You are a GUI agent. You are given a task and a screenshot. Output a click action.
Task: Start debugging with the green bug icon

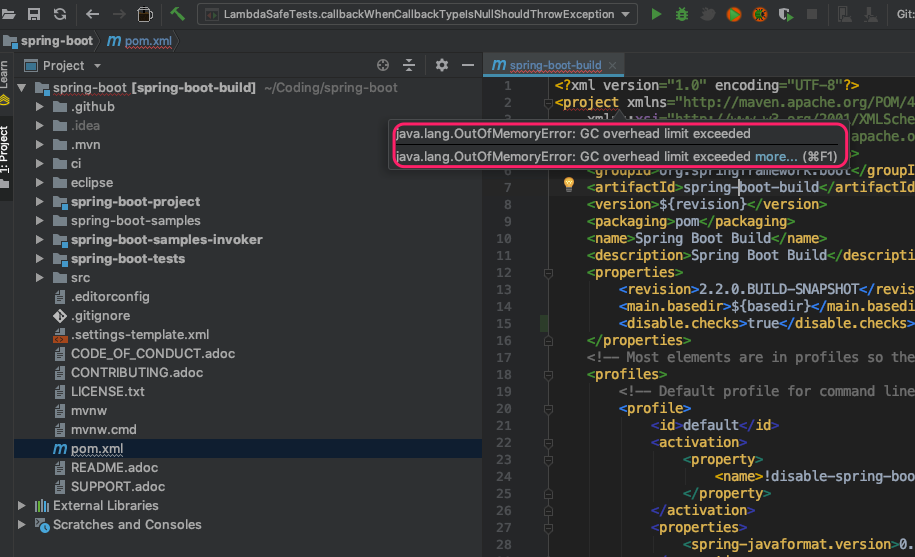(682, 14)
